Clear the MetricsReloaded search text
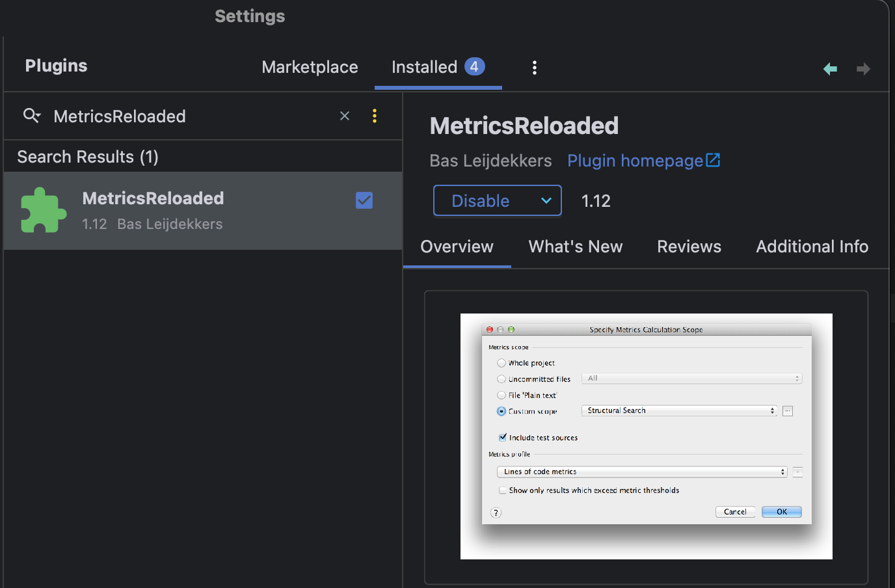Screen dimensions: 895x588 coord(345,116)
